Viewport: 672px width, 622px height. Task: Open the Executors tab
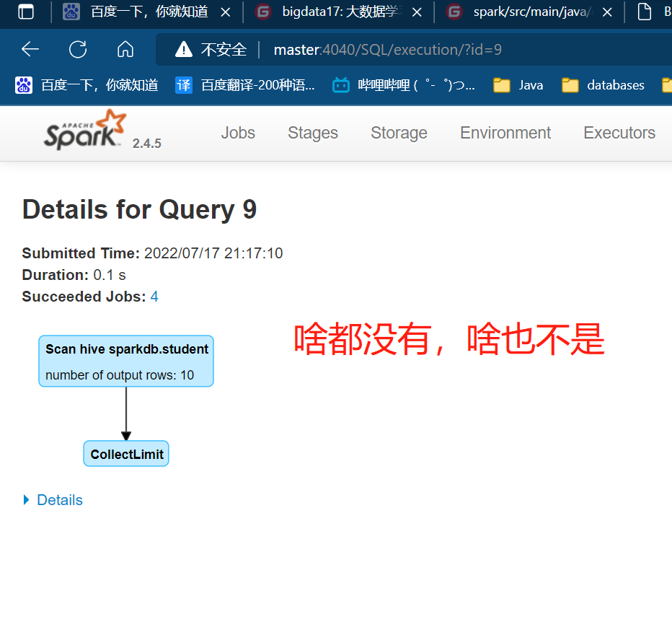619,133
